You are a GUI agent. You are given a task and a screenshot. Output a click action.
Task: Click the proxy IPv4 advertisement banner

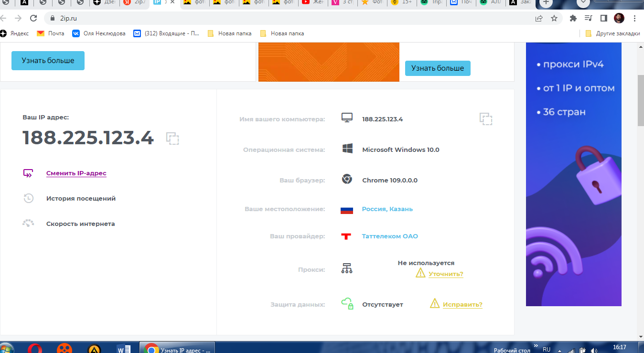[x=574, y=174]
